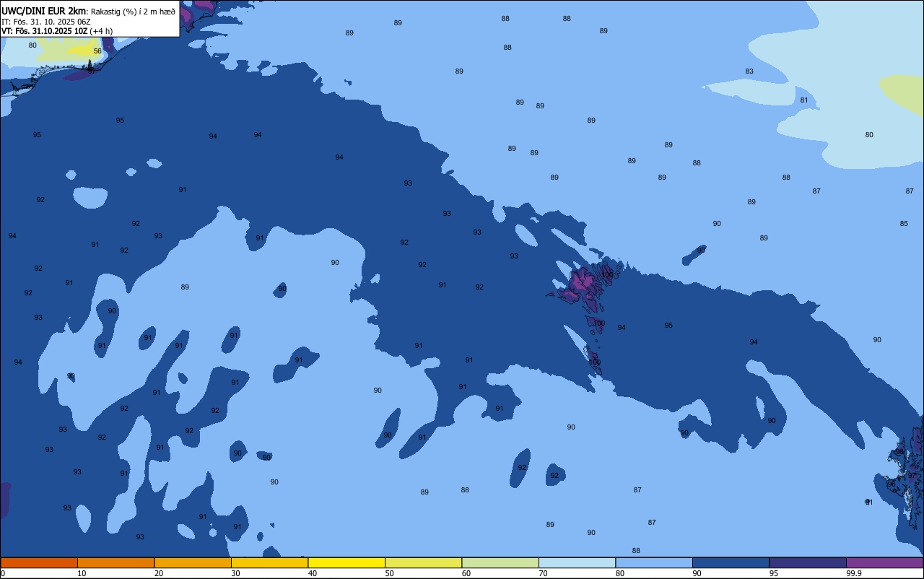Select the "IT: Fös. 31. 10. 2025 06Z" line

coord(45,22)
